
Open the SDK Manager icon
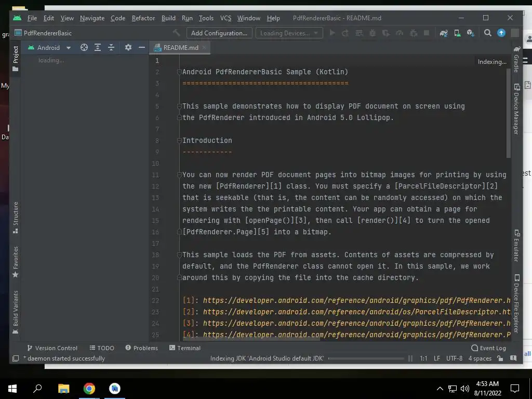click(470, 33)
